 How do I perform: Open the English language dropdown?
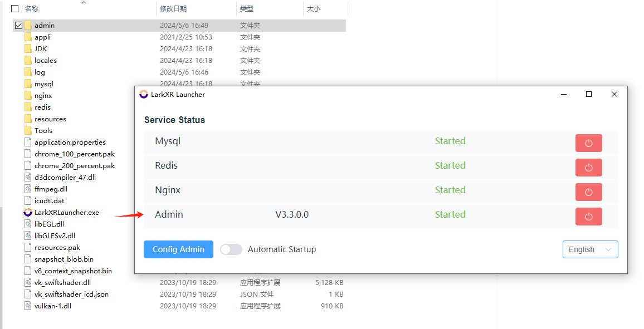coord(590,249)
